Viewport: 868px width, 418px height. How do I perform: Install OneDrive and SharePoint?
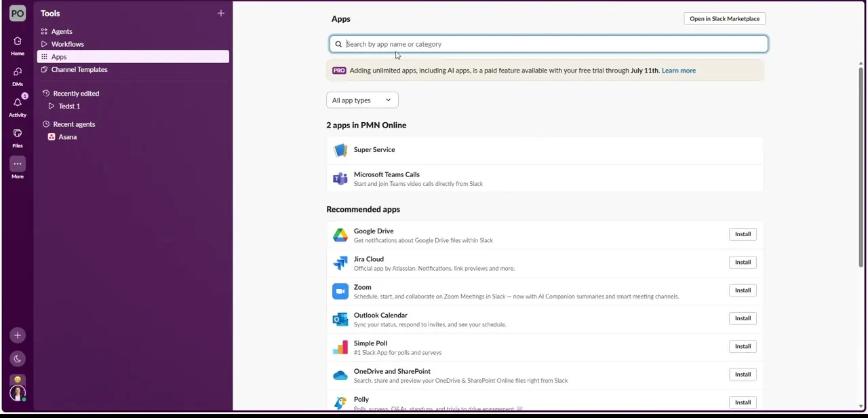coord(743,375)
